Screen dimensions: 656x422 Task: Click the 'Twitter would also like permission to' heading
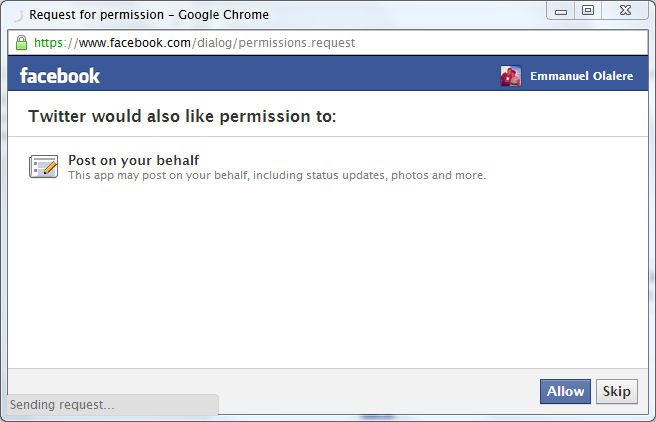182,116
